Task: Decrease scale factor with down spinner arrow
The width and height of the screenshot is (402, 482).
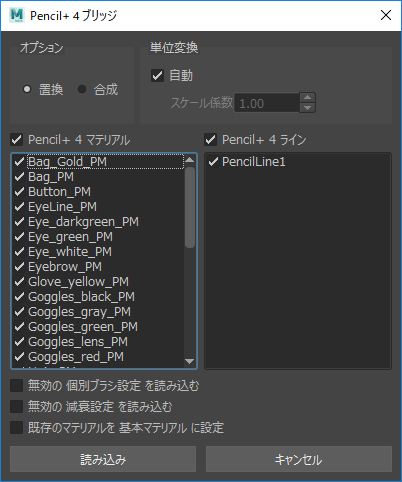Action: [x=307, y=108]
